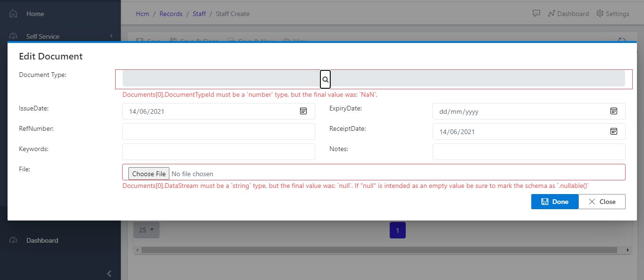Open Settings in the top bar

tap(612, 14)
